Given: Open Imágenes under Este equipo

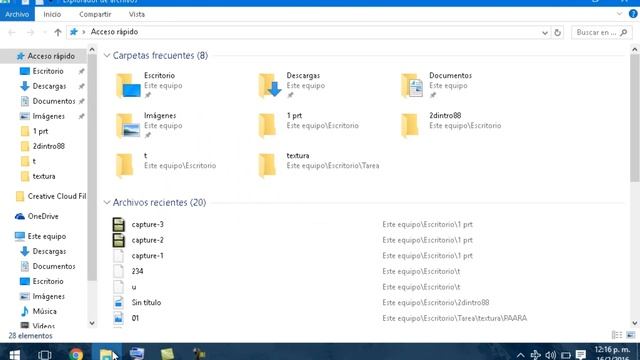Looking at the screenshot, I should 49,296.
